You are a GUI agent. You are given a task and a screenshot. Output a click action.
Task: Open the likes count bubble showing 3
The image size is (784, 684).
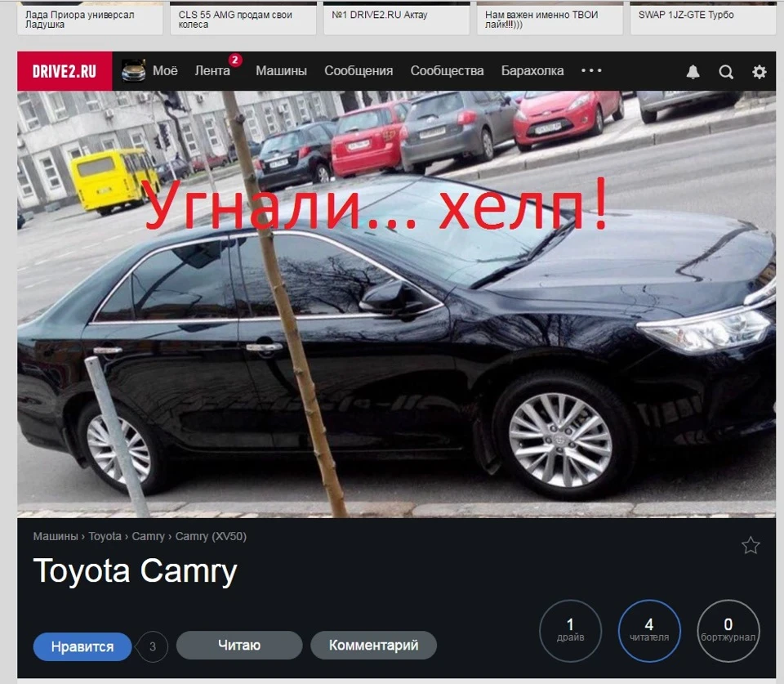click(153, 646)
